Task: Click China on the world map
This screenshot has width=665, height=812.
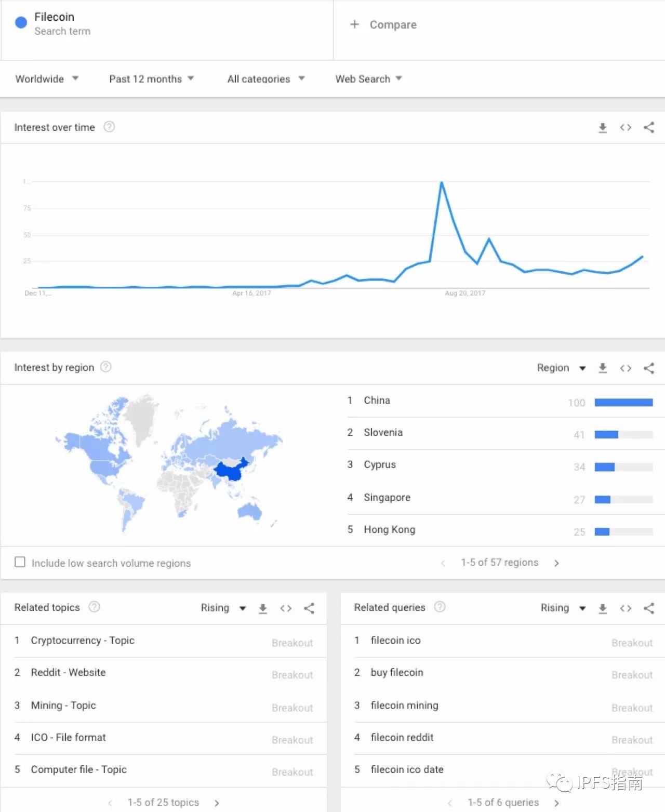Action: point(230,470)
